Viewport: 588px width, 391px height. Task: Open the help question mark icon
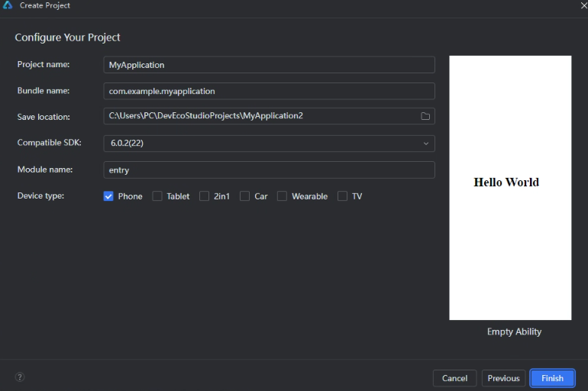point(20,376)
